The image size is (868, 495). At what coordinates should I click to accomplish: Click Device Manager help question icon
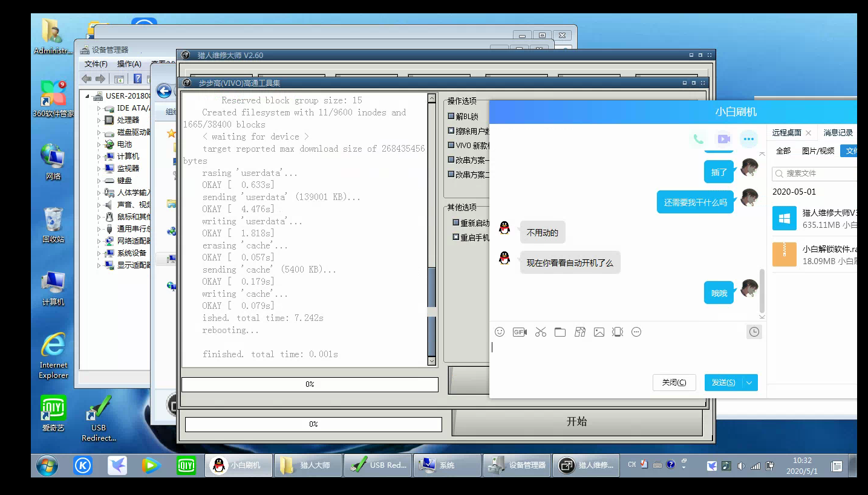(x=138, y=79)
